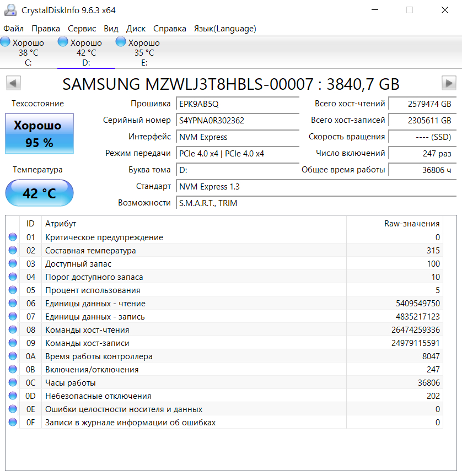
Task: Open the Язык(Language) menu
Action: click(x=225, y=29)
